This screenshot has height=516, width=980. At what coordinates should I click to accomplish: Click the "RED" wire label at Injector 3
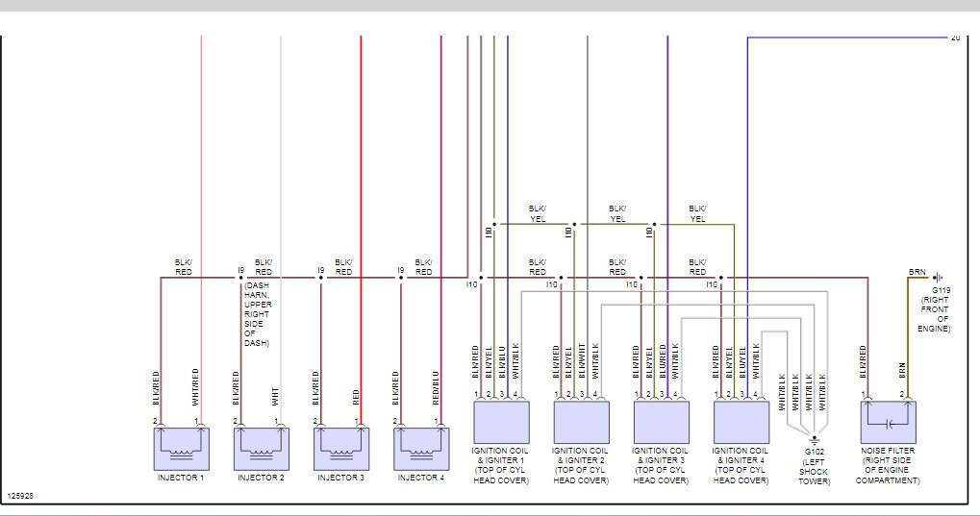pyautogui.click(x=356, y=397)
